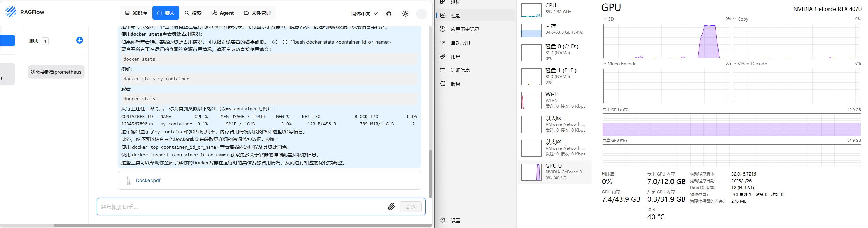Open 启动应用 page in sidebar

(460, 43)
